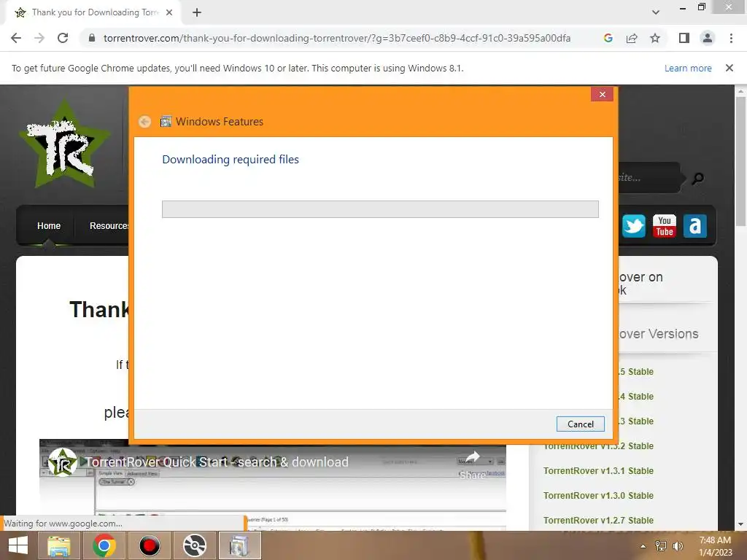
Task: Open Chrome profile icon
Action: pos(708,38)
